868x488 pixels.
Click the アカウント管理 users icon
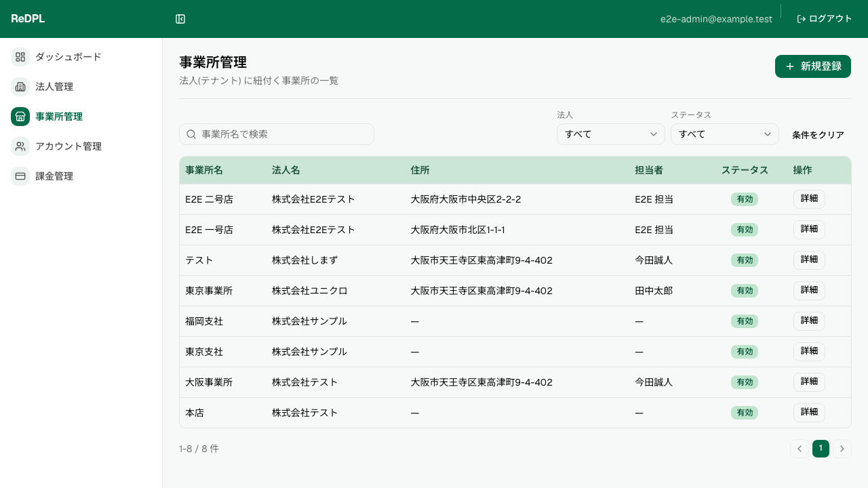pyautogui.click(x=20, y=146)
